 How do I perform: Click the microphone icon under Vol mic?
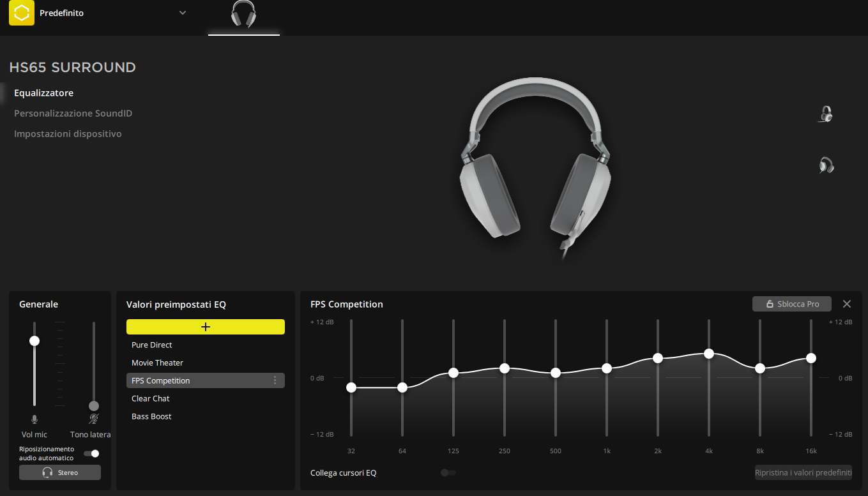pos(34,419)
